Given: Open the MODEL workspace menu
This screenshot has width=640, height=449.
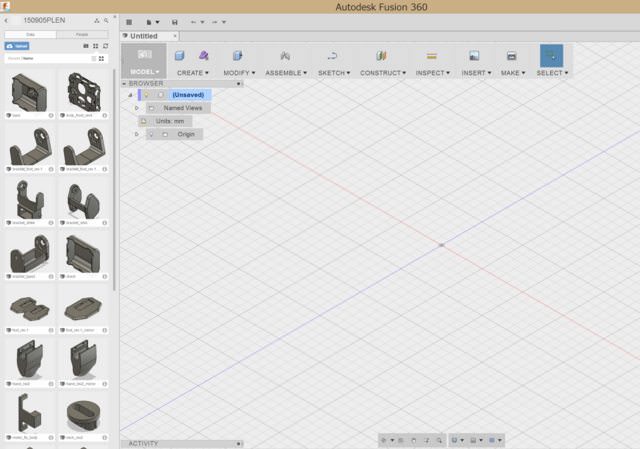Looking at the screenshot, I should pos(144,72).
